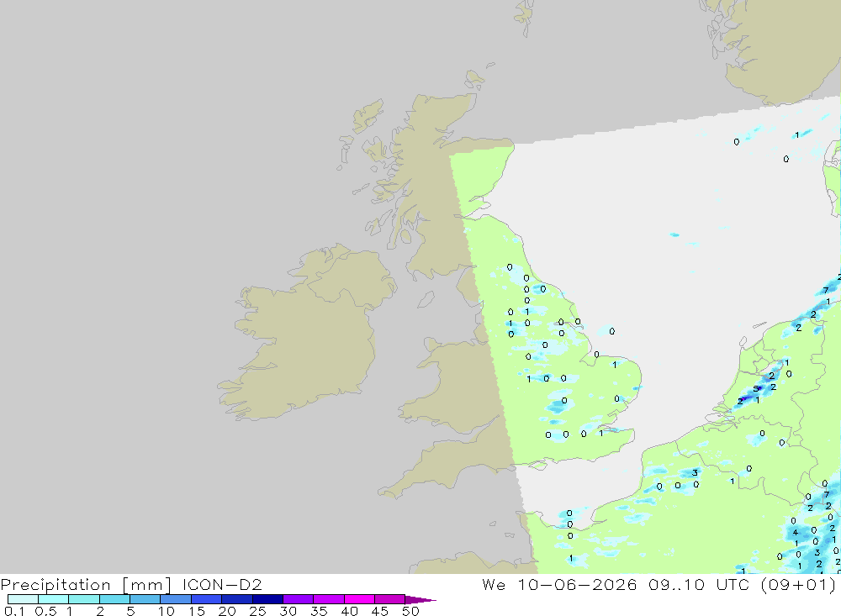This screenshot has width=841, height=616.
Task: Select the 1 mm cyan legend swatch
Action: (x=84, y=599)
